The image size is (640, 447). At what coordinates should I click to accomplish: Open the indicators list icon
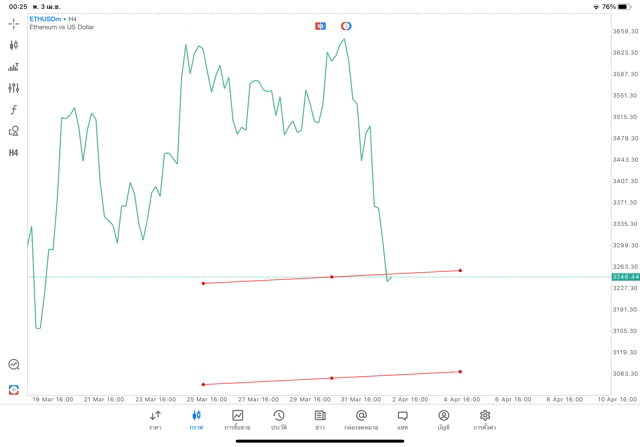click(x=13, y=67)
